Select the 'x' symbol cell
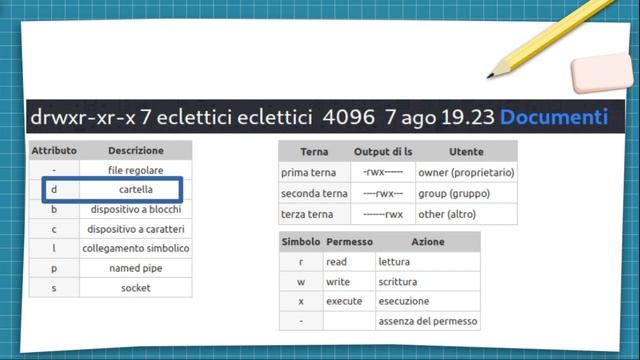Screen dimensions: 640x360 point(301,301)
